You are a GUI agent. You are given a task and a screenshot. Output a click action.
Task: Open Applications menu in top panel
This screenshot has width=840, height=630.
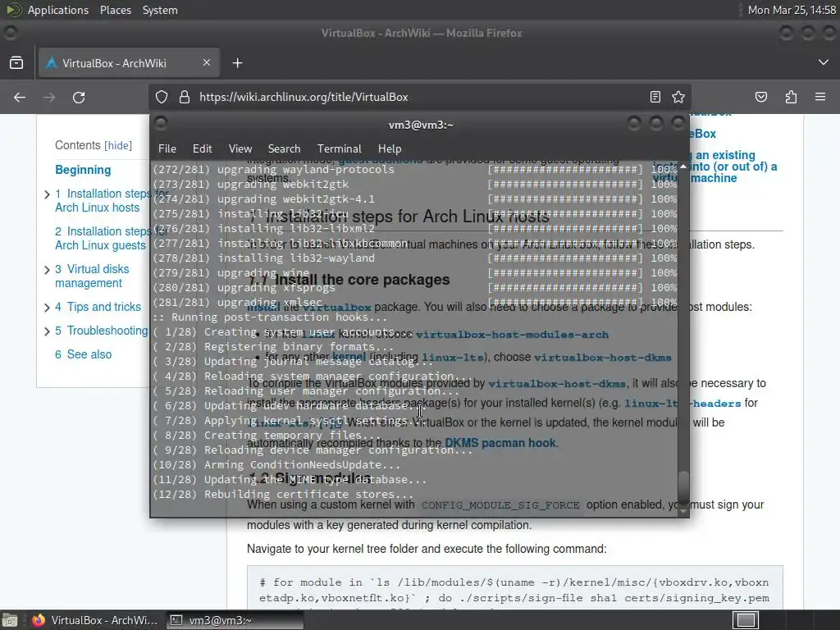pyautogui.click(x=58, y=10)
